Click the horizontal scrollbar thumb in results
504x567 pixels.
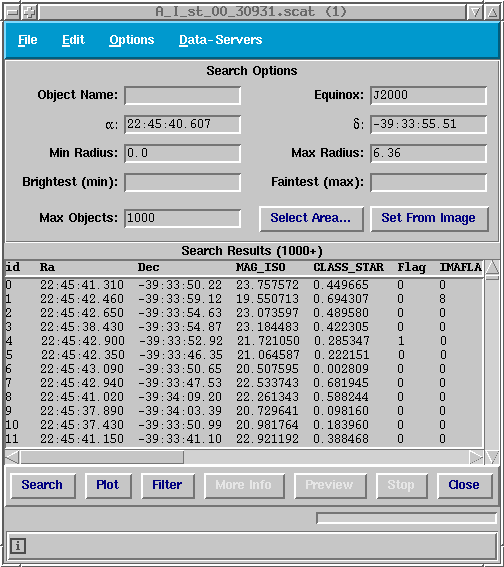(102, 457)
